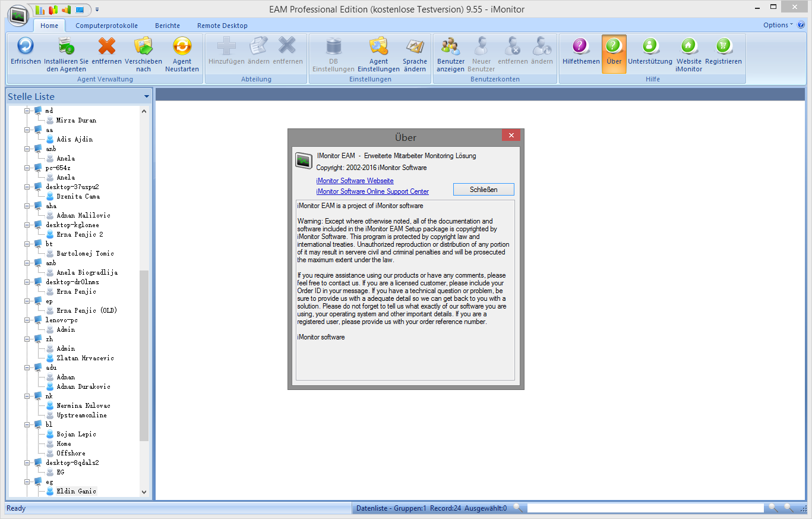Click the Unterstützung icon
Image resolution: width=812 pixels, height=519 pixels.
pos(650,46)
